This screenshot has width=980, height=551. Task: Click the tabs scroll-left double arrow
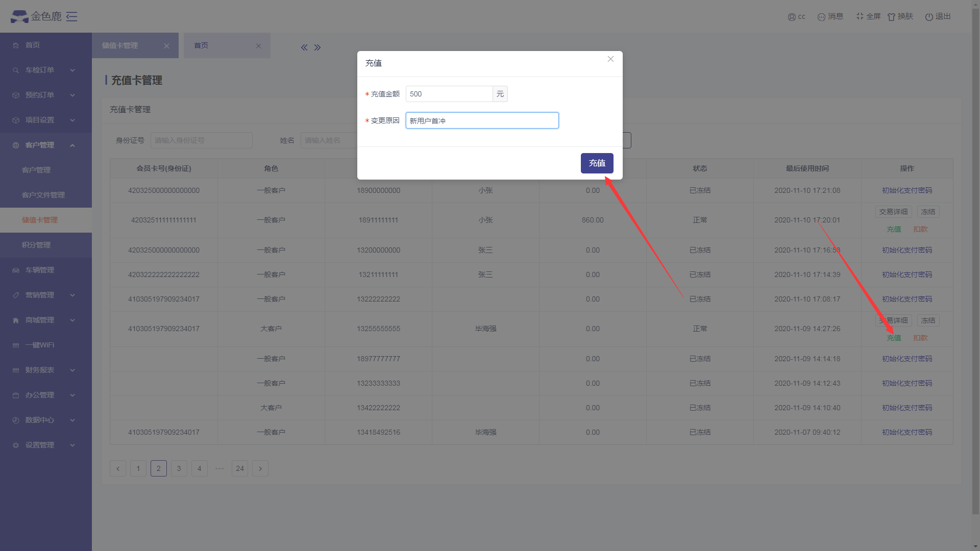[x=304, y=47]
